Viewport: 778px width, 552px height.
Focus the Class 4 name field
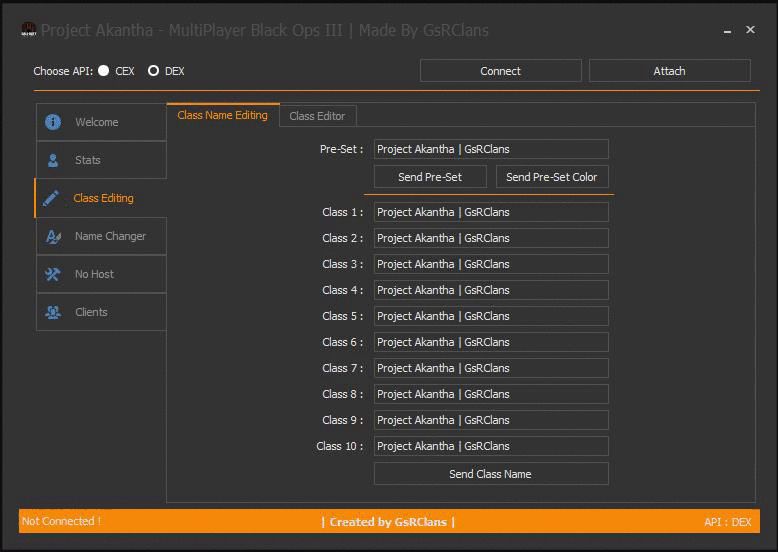[x=491, y=290]
